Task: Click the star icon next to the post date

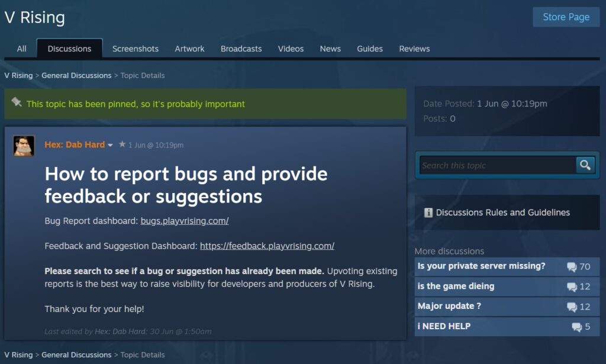Action: pyautogui.click(x=122, y=144)
